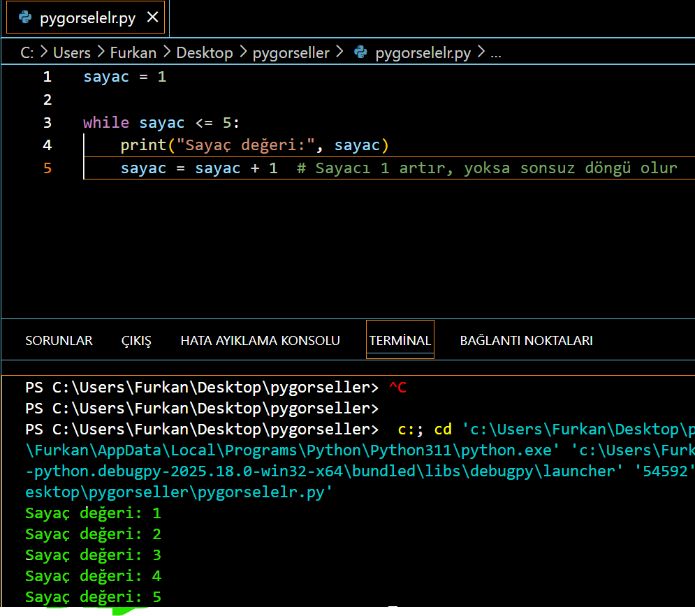Click the "Sayaç değeri: 3" terminal output line

[93, 555]
